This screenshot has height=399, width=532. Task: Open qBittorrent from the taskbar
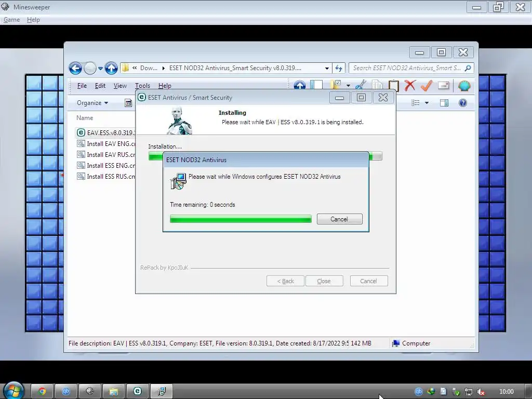66,391
